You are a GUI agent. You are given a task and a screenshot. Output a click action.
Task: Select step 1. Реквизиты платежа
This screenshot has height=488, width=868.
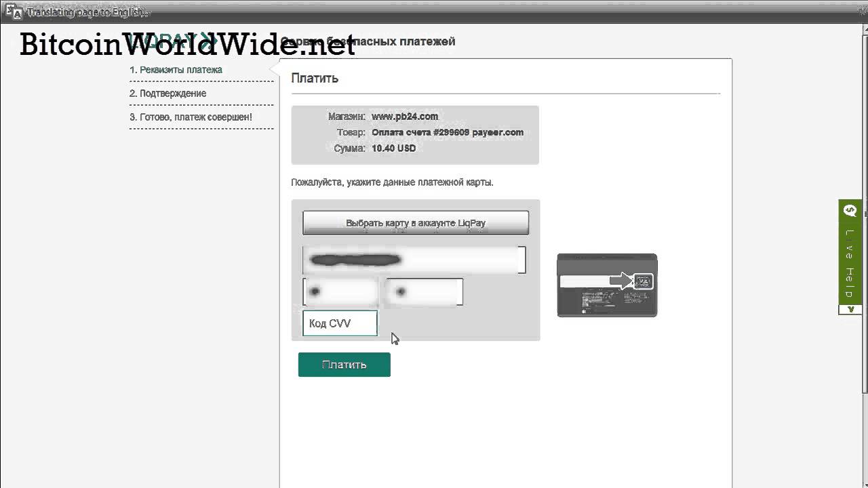coord(176,70)
